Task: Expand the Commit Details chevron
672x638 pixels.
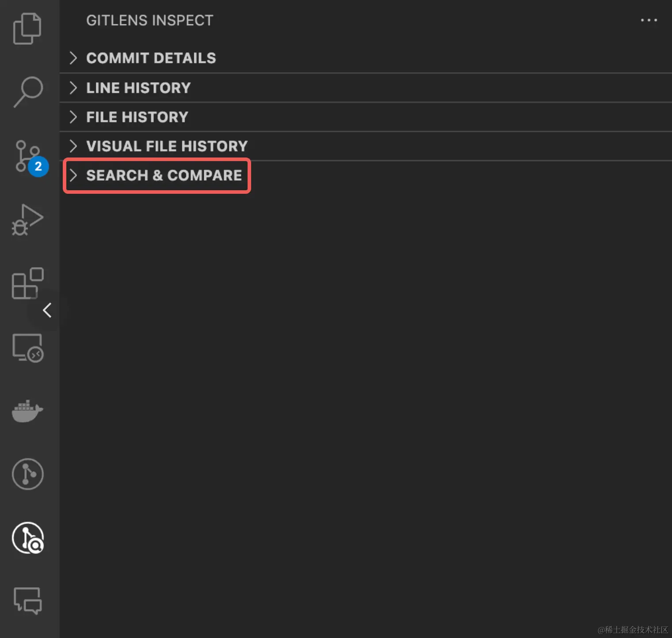Action: (73, 58)
